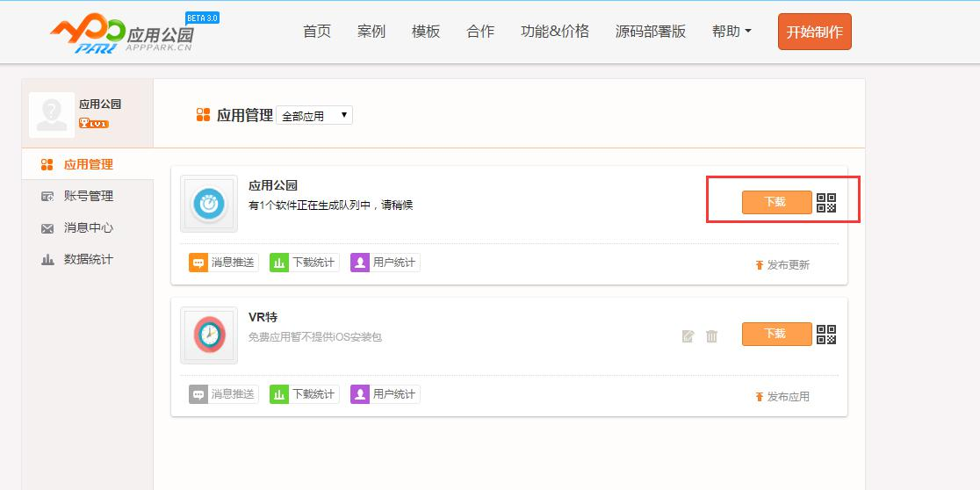Click 下载 button for 应用公园 app

776,202
